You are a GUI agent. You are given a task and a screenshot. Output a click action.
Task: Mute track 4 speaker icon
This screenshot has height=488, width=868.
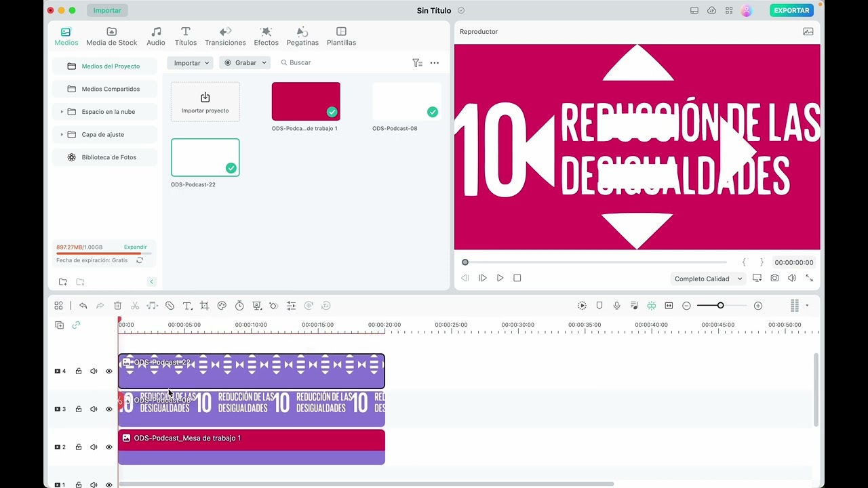click(x=94, y=371)
